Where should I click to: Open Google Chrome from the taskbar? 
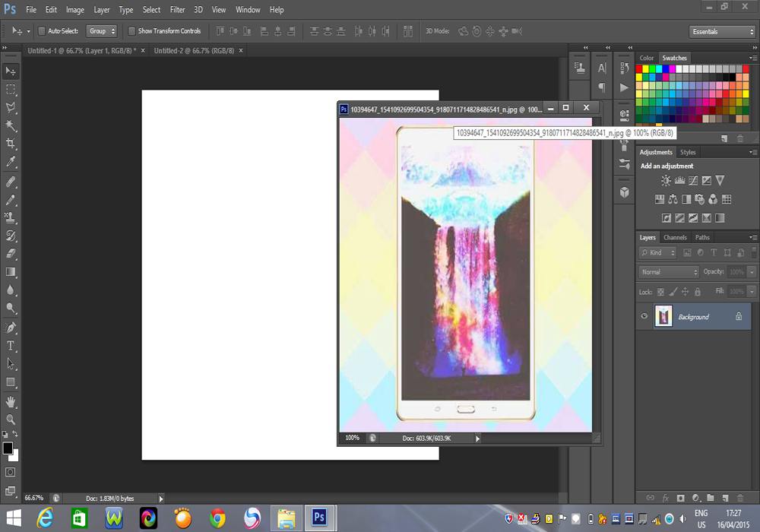tap(218, 518)
